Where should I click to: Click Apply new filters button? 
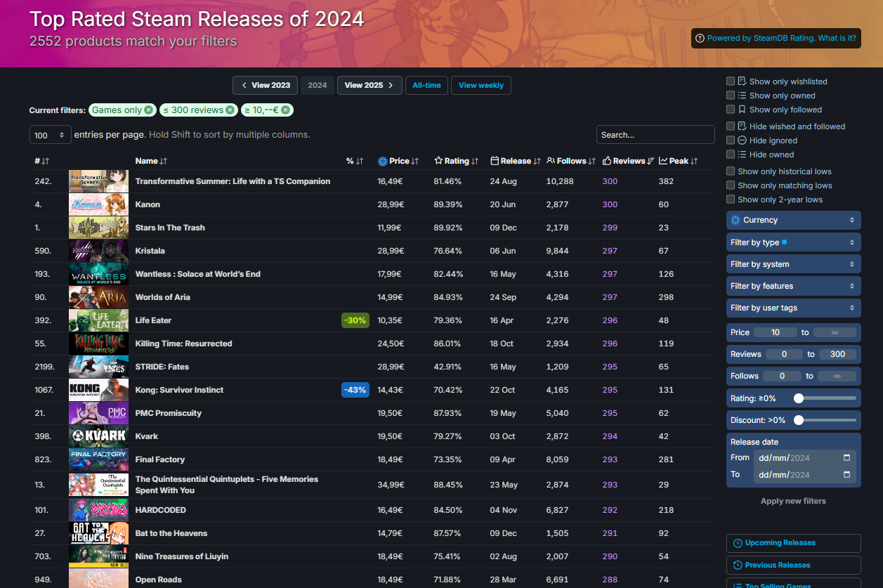point(793,501)
